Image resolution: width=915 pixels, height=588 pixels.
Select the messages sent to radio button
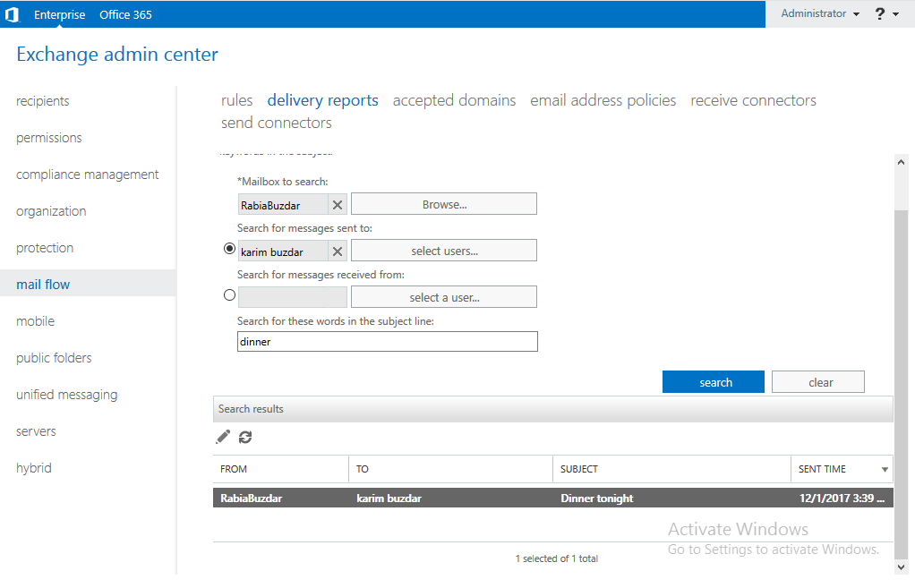(x=229, y=249)
